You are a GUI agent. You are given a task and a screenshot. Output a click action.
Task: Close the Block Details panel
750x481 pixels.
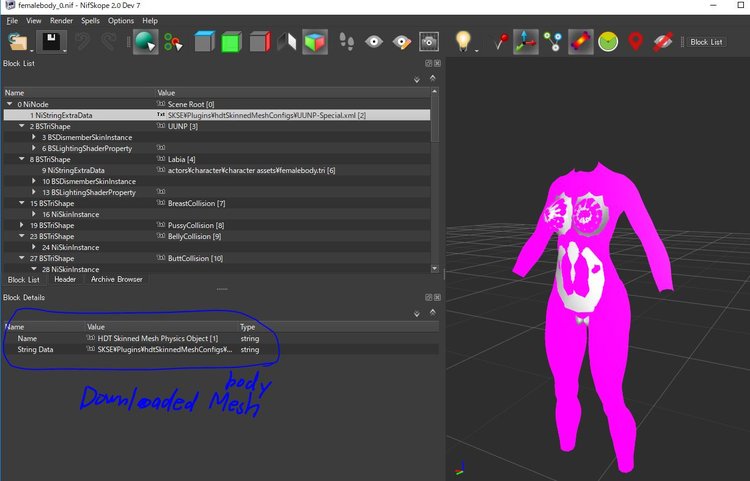click(x=437, y=297)
